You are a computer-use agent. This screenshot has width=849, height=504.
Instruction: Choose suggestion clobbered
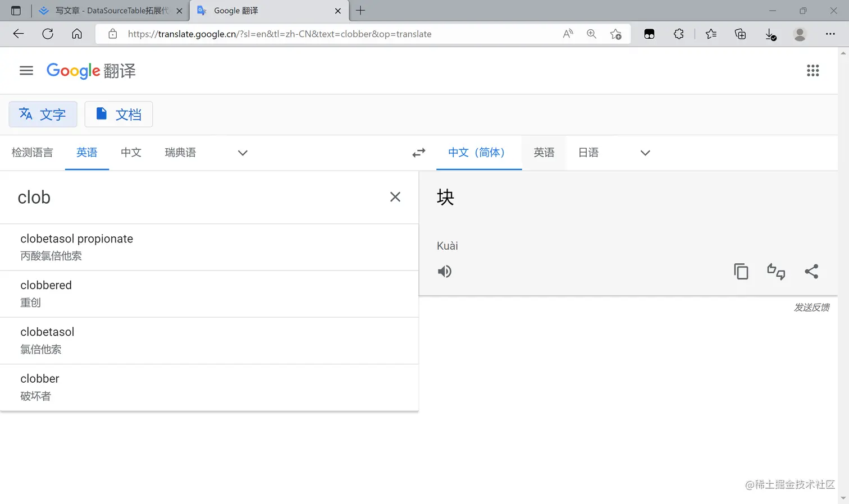[209, 294]
